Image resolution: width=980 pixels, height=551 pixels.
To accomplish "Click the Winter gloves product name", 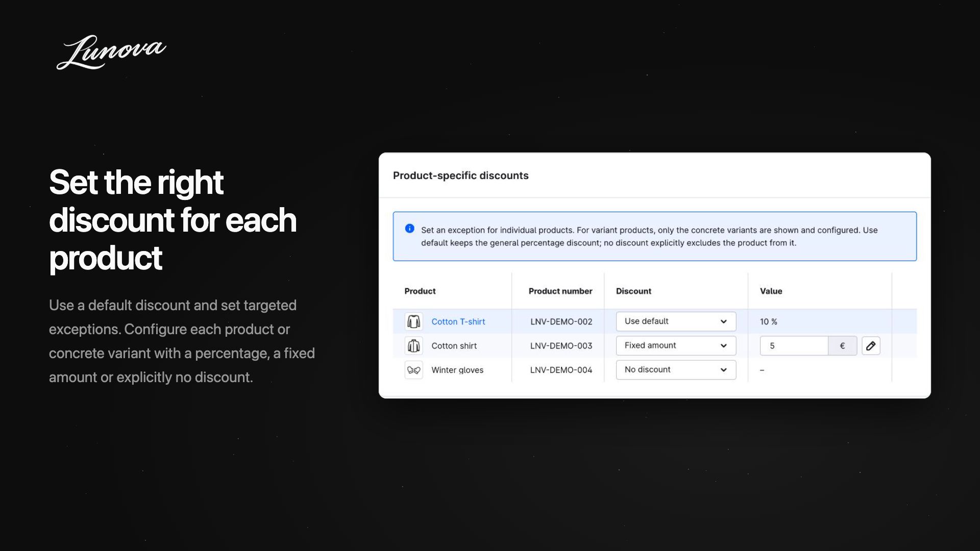I will (x=457, y=370).
